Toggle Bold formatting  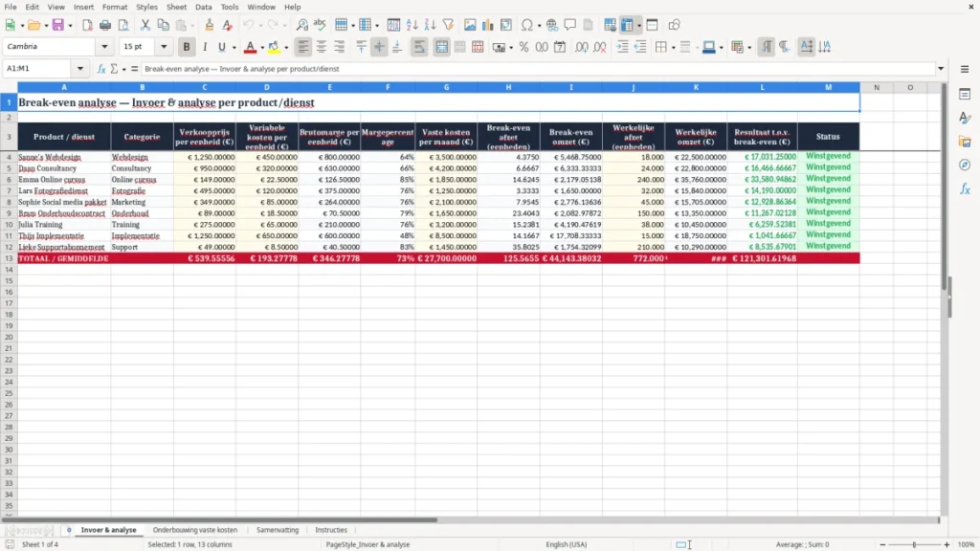[187, 47]
